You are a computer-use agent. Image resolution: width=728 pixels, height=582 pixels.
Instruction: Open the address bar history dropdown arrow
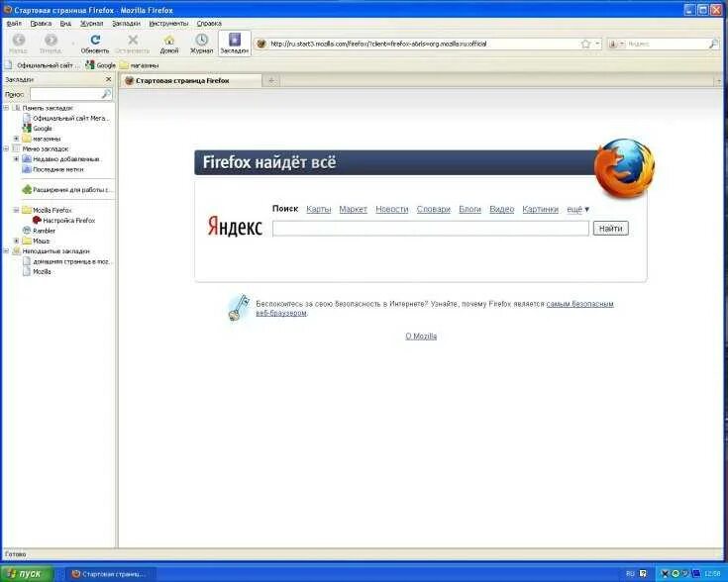(x=597, y=44)
